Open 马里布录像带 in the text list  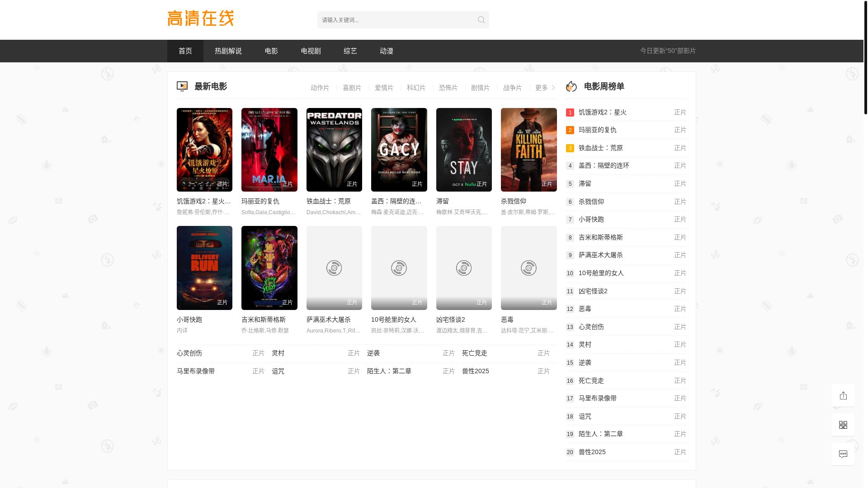pos(196,371)
